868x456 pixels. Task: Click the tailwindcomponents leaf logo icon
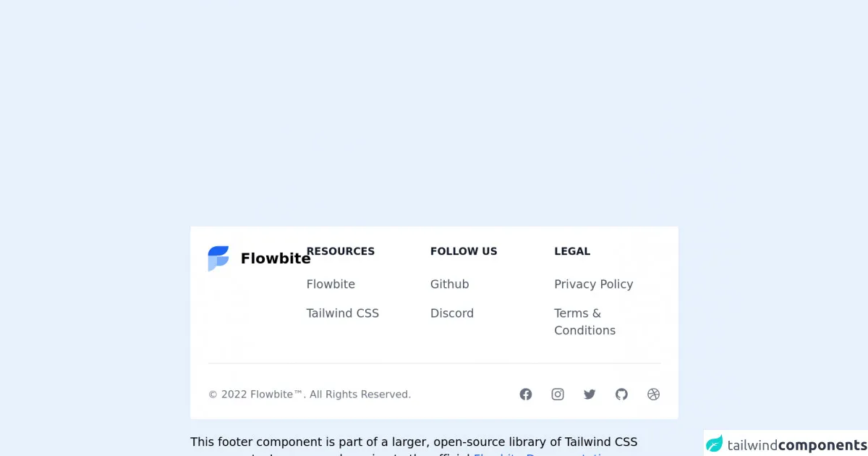click(x=715, y=444)
